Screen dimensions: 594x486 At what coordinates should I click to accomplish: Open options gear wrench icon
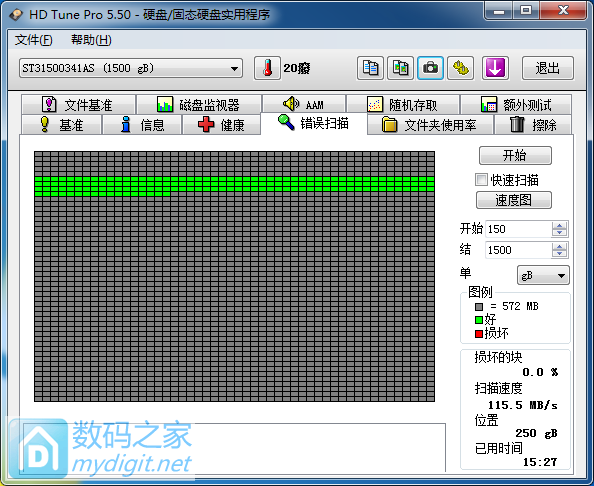pyautogui.click(x=460, y=68)
